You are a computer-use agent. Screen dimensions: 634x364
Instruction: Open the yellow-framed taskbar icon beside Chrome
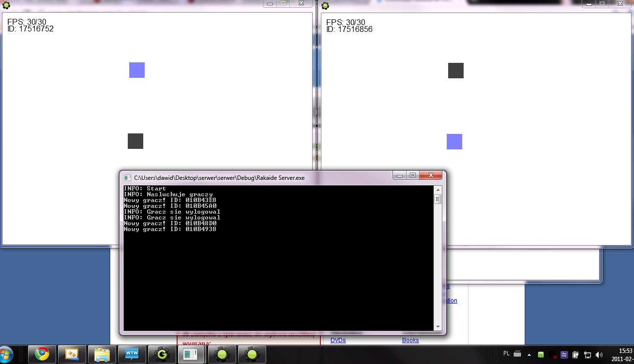tap(72, 355)
